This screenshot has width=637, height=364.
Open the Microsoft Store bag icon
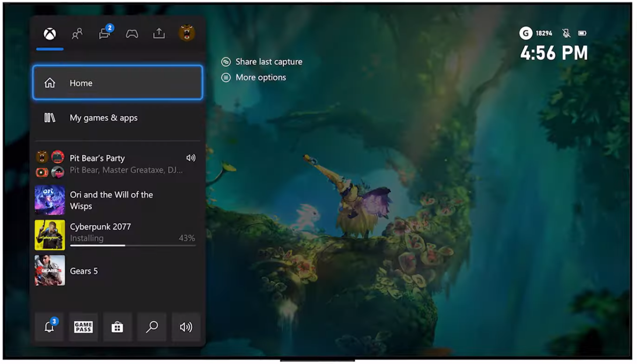tap(117, 327)
